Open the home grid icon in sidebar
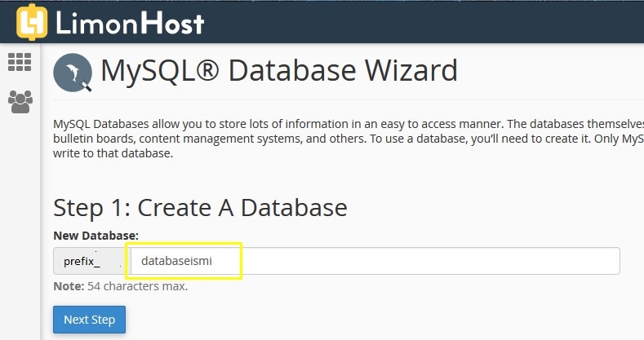The height and width of the screenshot is (340, 644). [20, 62]
